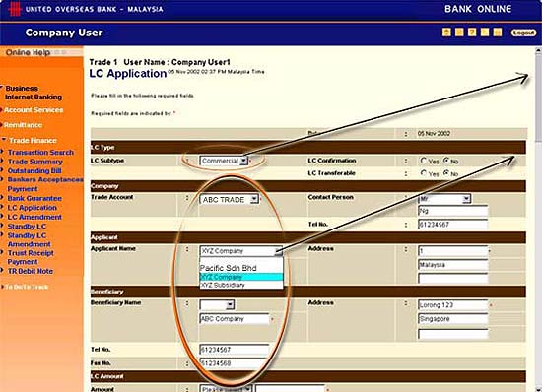This screenshot has width=542, height=392.
Task: Choose highlighted XYZ Company option
Action: click(241, 277)
